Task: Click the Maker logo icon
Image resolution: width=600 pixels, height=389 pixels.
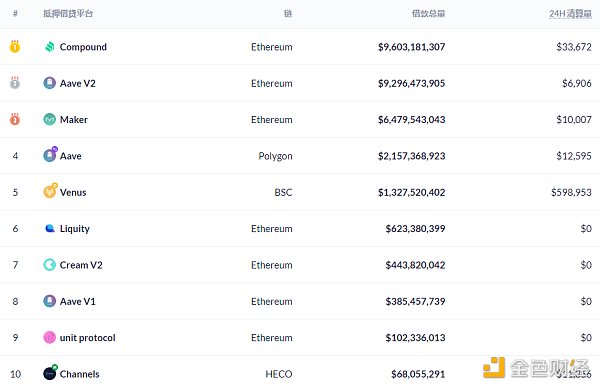Action: 50,120
